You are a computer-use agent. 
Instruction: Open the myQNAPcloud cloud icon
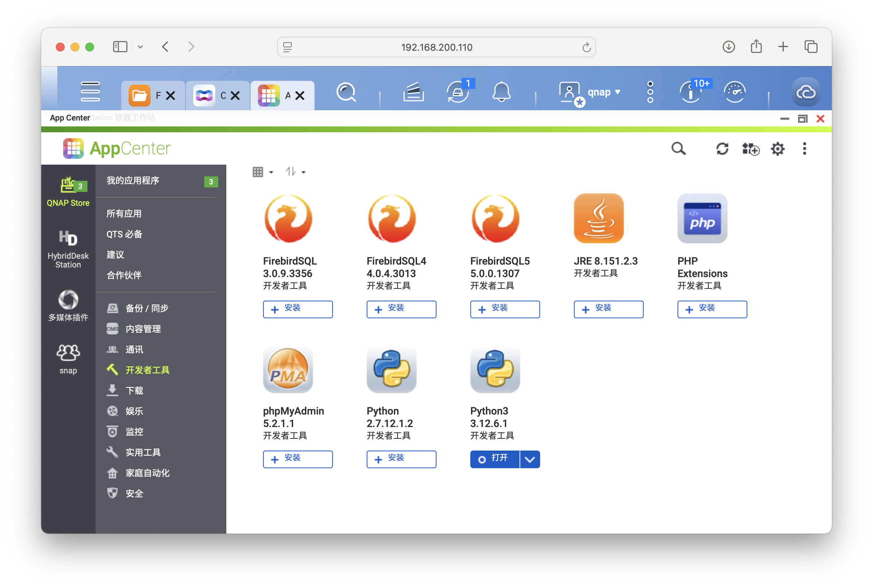coord(805,92)
